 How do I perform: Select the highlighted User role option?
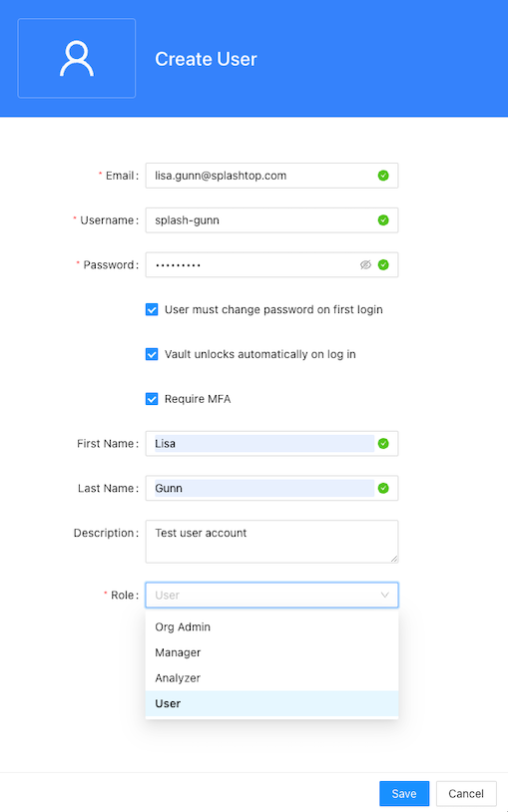[x=271, y=703]
